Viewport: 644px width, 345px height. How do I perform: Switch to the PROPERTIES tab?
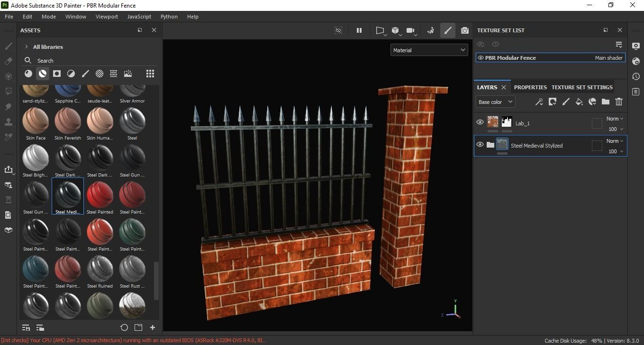tap(530, 87)
